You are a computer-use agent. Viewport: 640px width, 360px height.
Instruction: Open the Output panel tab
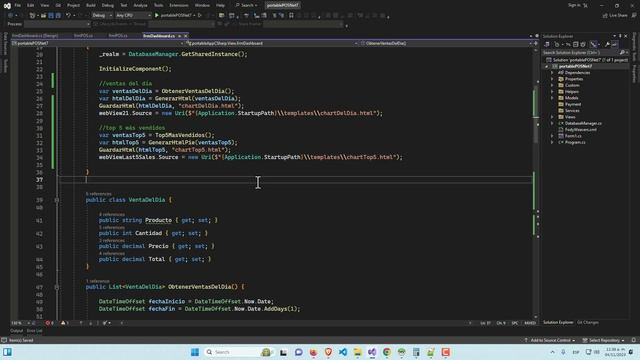[17, 331]
